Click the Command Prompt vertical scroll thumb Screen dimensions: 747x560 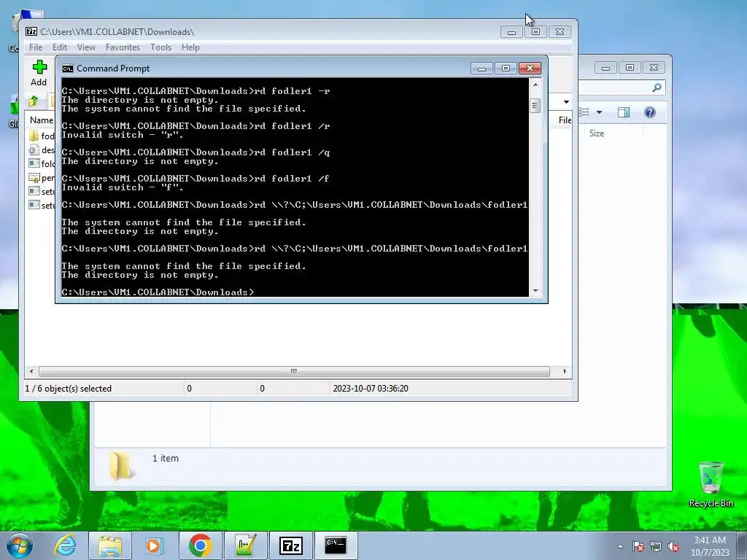pos(535,106)
